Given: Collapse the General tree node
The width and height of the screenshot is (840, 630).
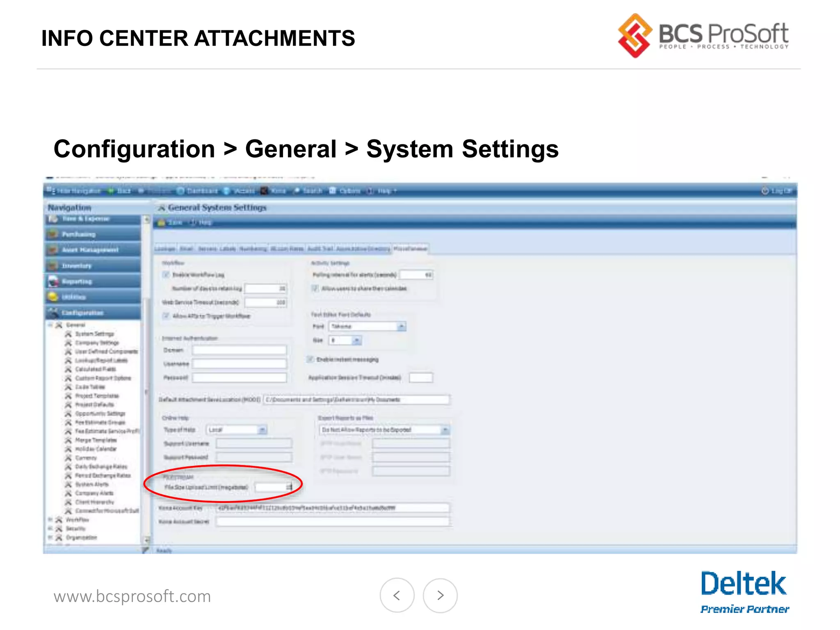Looking at the screenshot, I should pyautogui.click(x=51, y=325).
